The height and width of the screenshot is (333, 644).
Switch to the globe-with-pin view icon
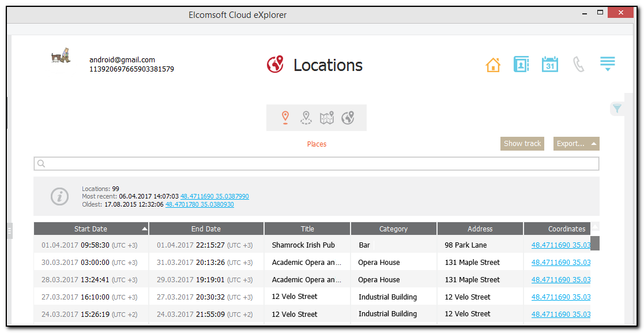(348, 118)
